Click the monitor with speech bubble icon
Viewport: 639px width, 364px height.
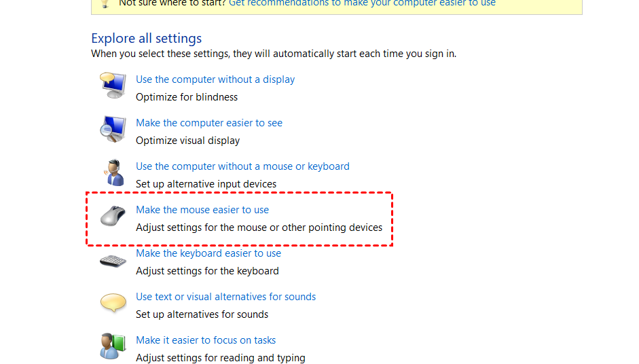(113, 85)
